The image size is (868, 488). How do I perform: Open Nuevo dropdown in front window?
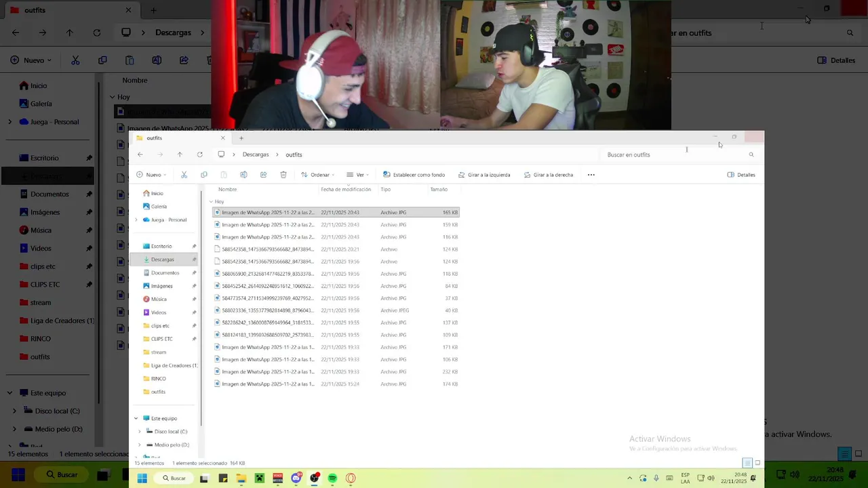coord(151,175)
